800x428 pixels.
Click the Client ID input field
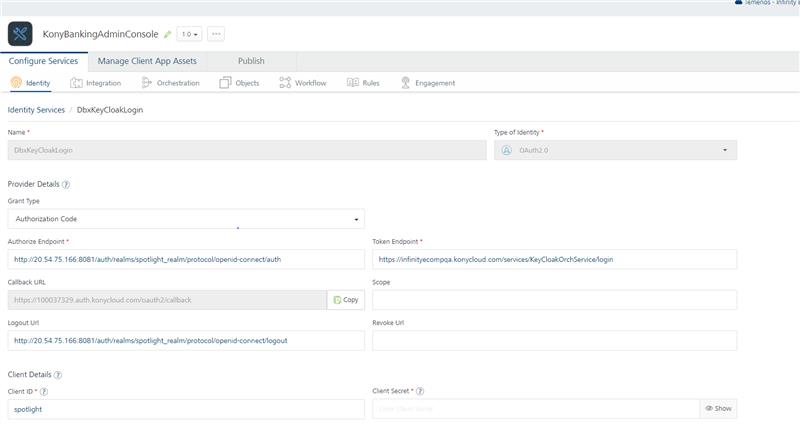(186, 409)
